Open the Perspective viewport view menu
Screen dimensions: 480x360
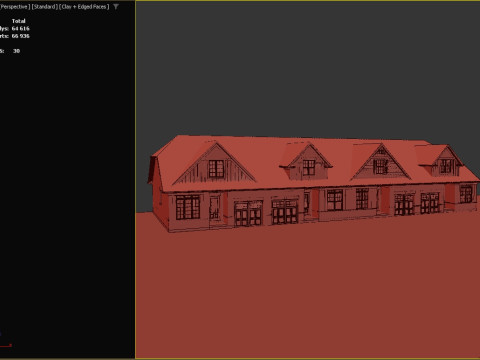point(14,7)
